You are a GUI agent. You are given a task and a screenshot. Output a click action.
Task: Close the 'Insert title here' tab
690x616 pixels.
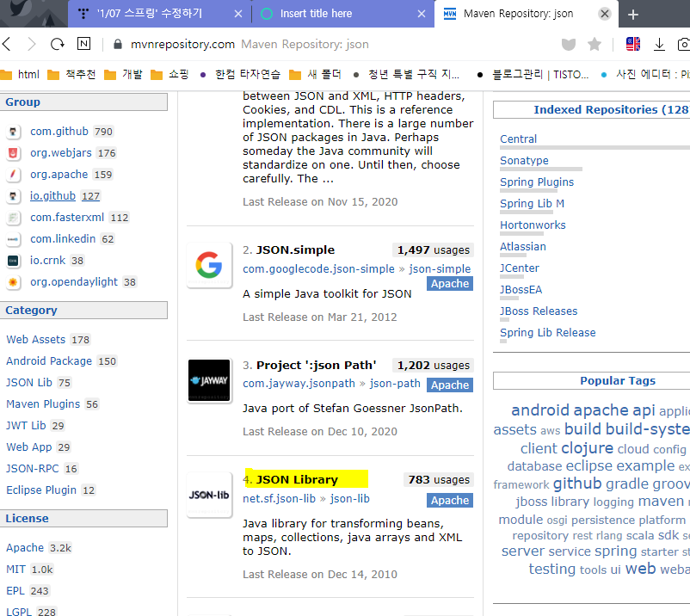tap(421, 14)
